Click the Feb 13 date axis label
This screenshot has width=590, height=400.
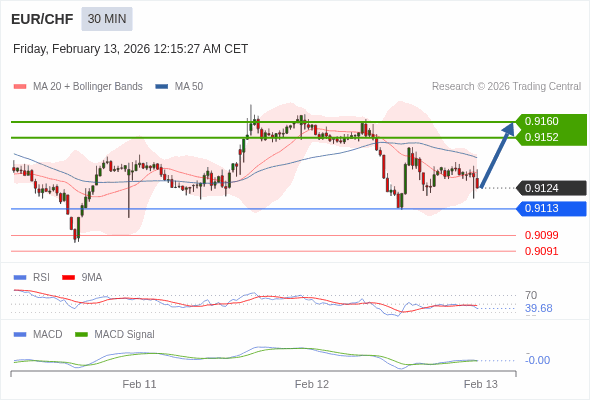pos(481,384)
